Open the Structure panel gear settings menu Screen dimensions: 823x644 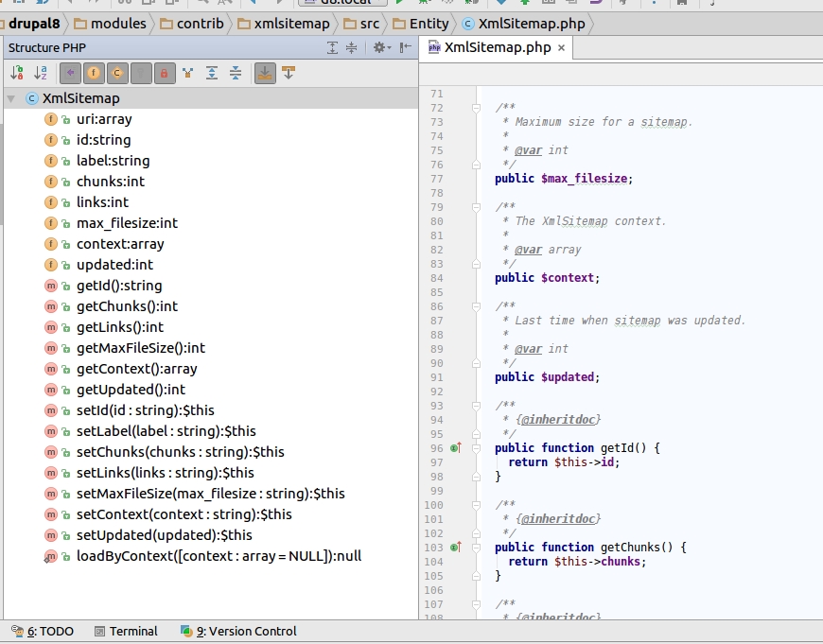[x=381, y=48]
